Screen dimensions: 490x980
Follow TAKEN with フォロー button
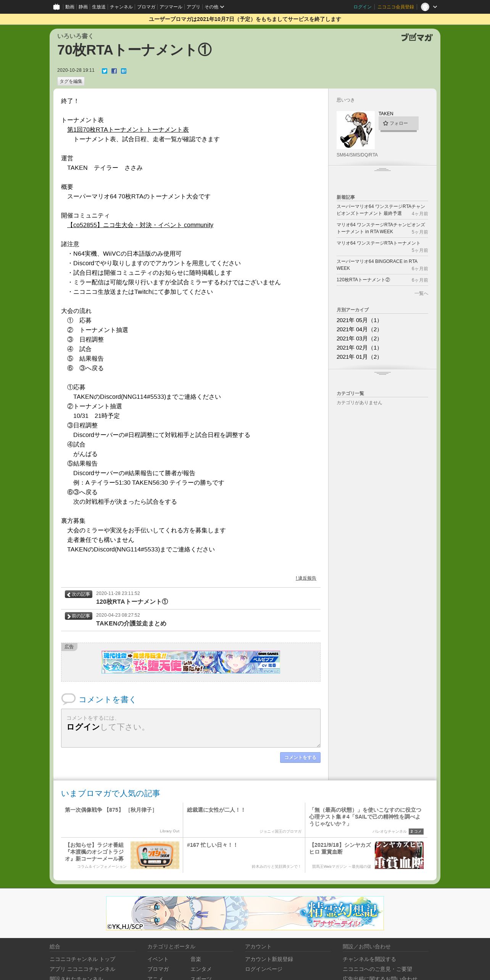[398, 124]
